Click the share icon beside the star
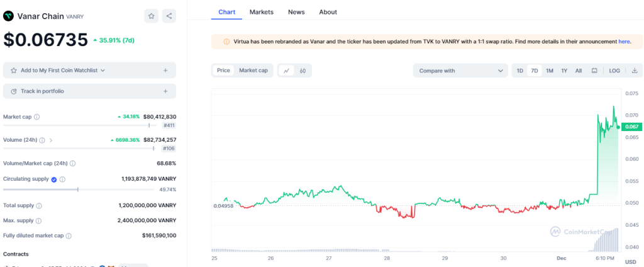 (x=169, y=16)
